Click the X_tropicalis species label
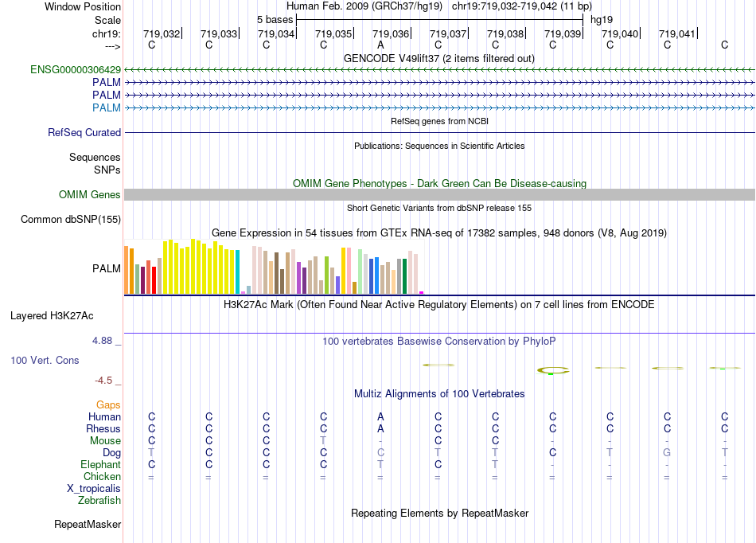This screenshot has height=543, width=756. pos(94,489)
